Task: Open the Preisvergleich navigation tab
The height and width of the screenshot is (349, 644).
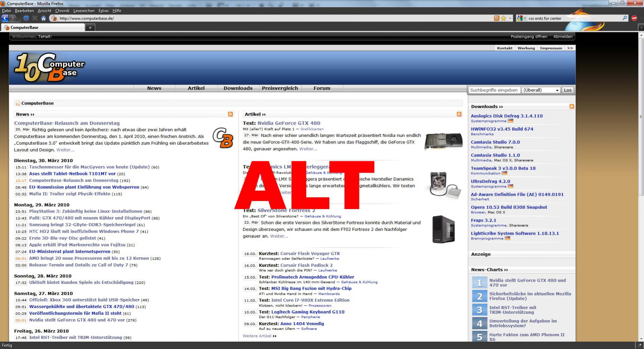Action: pos(280,88)
